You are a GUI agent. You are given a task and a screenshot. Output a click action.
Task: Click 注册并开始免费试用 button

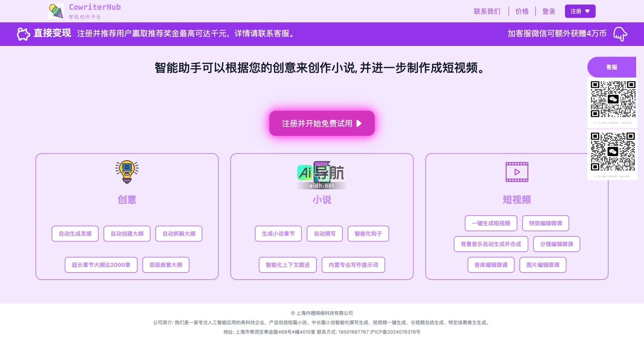tap(322, 123)
